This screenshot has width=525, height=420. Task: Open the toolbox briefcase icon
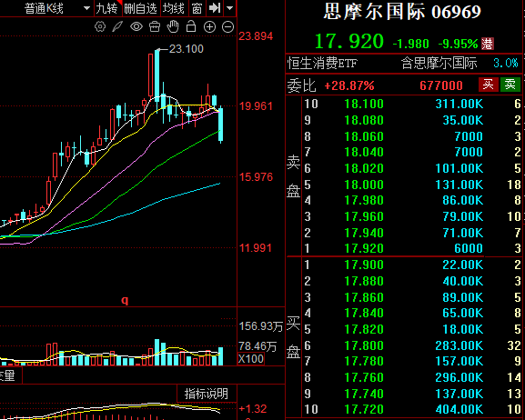(x=155, y=26)
